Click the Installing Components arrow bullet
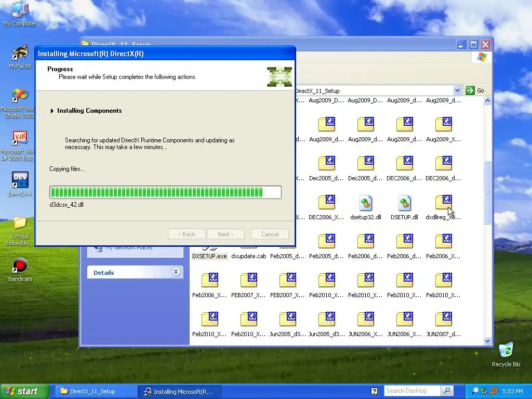Viewport: 532px width, 399px height. [52, 111]
